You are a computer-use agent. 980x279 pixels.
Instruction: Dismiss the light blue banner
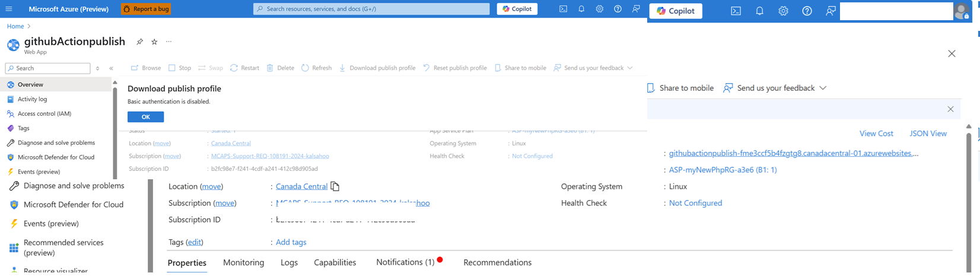[x=950, y=109]
